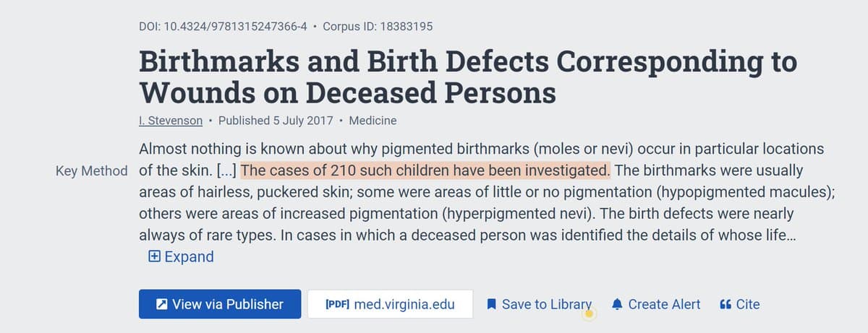The height and width of the screenshot is (333, 868).
Task: Click the plus icon beside Expand
Action: point(154,256)
